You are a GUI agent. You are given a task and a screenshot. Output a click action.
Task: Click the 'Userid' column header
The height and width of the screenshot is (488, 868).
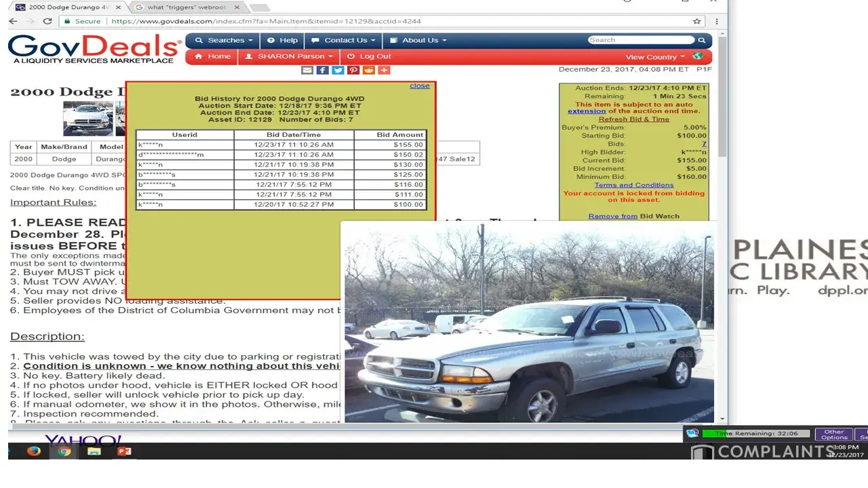point(184,135)
